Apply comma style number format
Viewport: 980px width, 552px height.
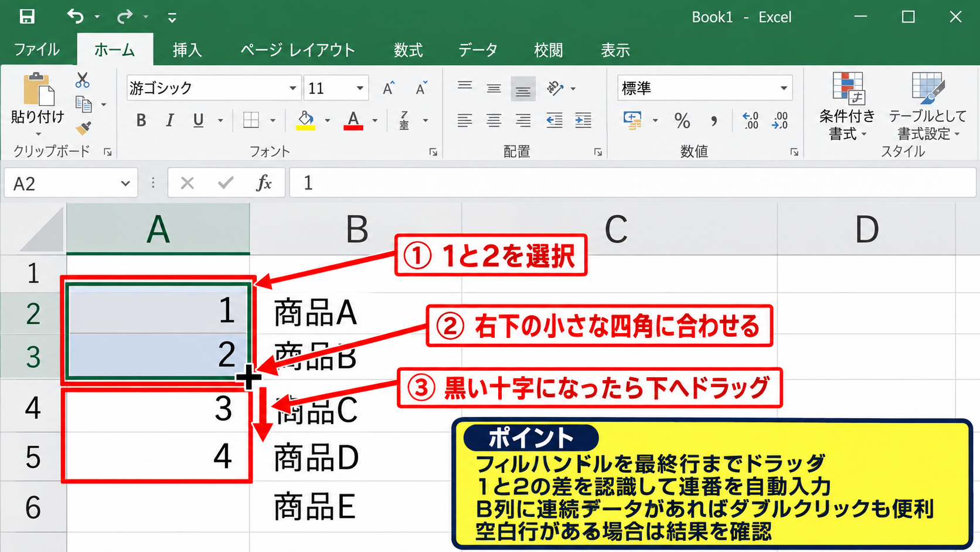[714, 121]
